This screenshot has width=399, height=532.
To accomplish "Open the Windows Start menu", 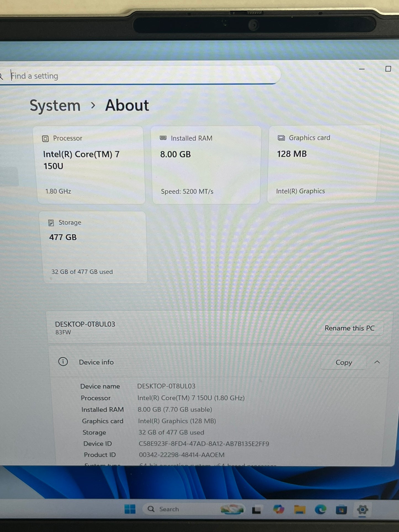I will 130,509.
